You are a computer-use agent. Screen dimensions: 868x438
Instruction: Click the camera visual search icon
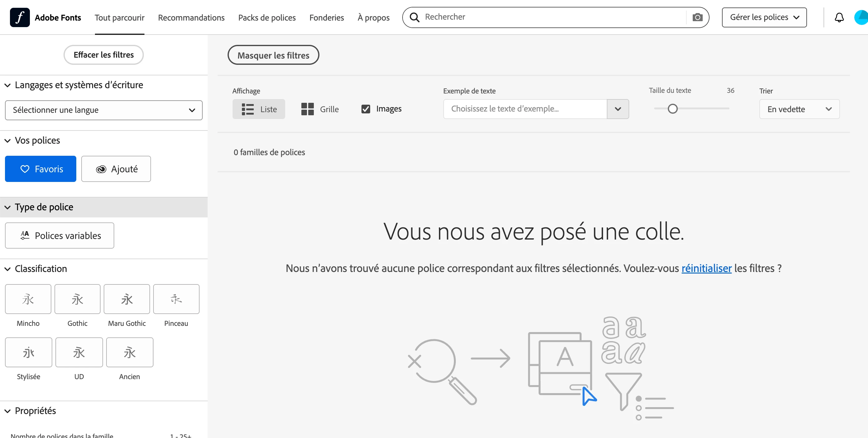(x=697, y=17)
